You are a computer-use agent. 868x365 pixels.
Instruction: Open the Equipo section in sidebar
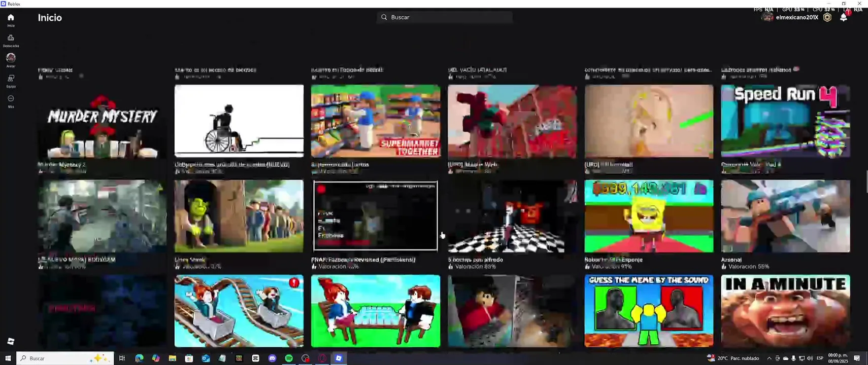point(11,81)
